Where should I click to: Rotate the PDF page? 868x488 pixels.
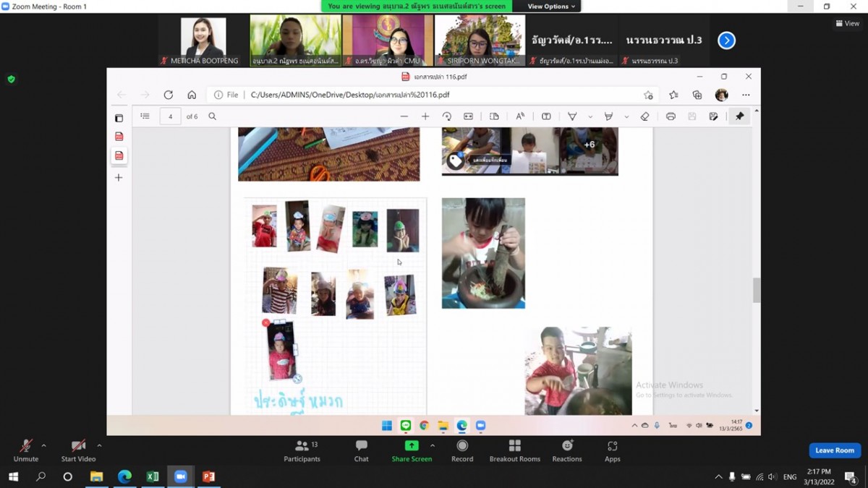pyautogui.click(x=447, y=116)
